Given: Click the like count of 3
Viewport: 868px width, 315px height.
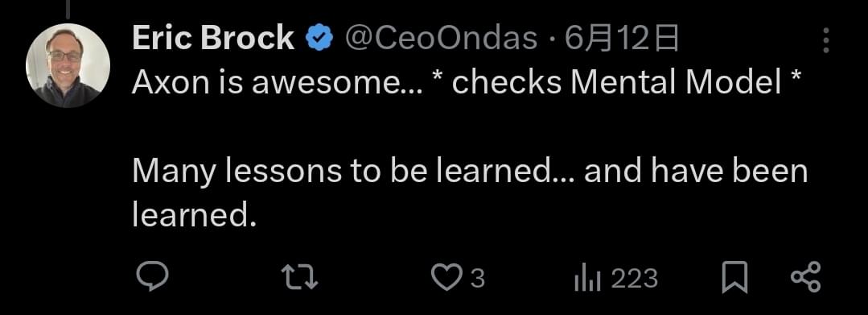Looking at the screenshot, I should (x=478, y=279).
